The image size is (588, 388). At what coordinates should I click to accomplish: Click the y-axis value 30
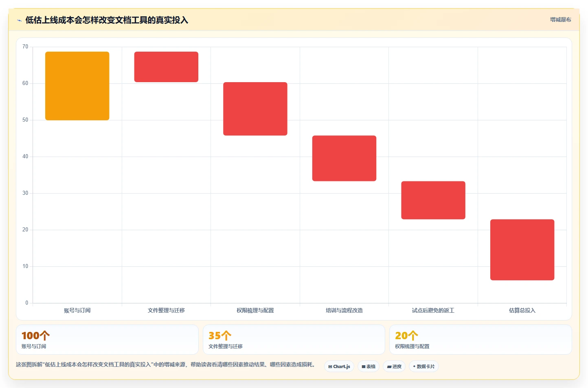tap(25, 193)
